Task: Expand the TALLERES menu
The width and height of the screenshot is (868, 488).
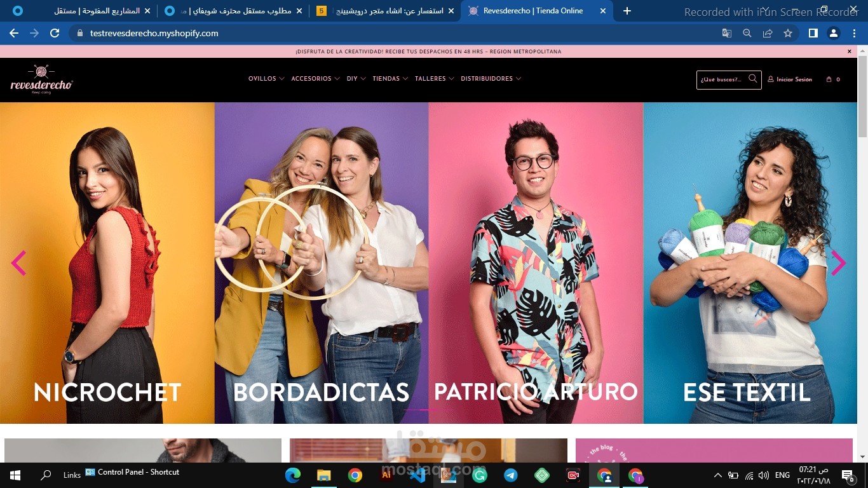Action: 435,79
